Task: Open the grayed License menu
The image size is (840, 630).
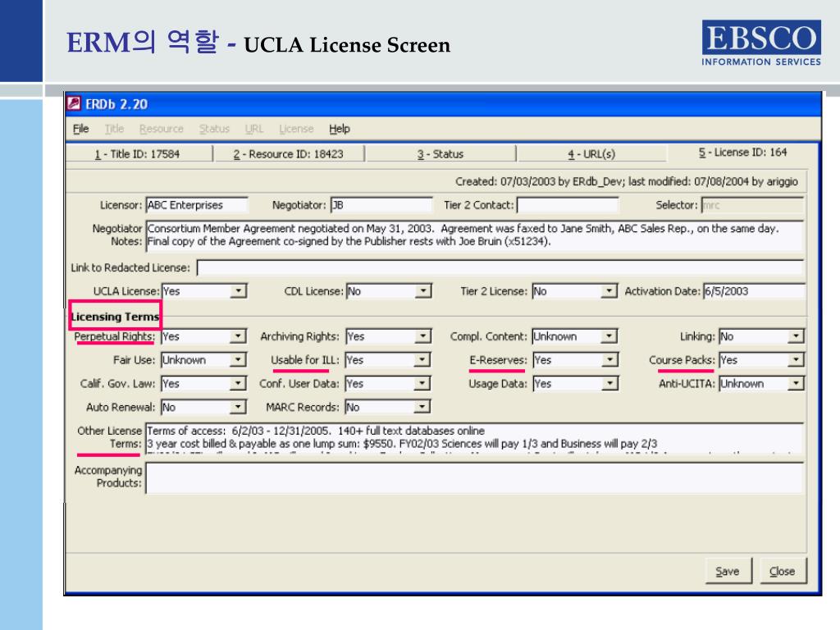Action: [296, 129]
